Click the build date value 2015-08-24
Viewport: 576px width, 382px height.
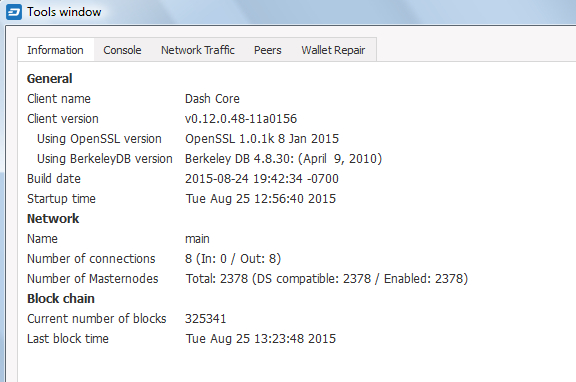tap(262, 179)
